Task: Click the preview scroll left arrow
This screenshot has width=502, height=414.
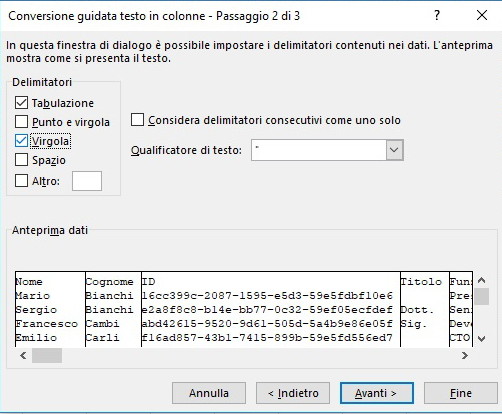Action: pos(23,355)
